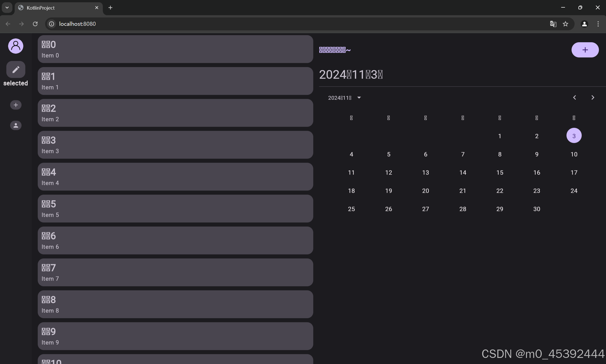Click the purple user avatar icon
The height and width of the screenshot is (364, 606).
coord(16,46)
